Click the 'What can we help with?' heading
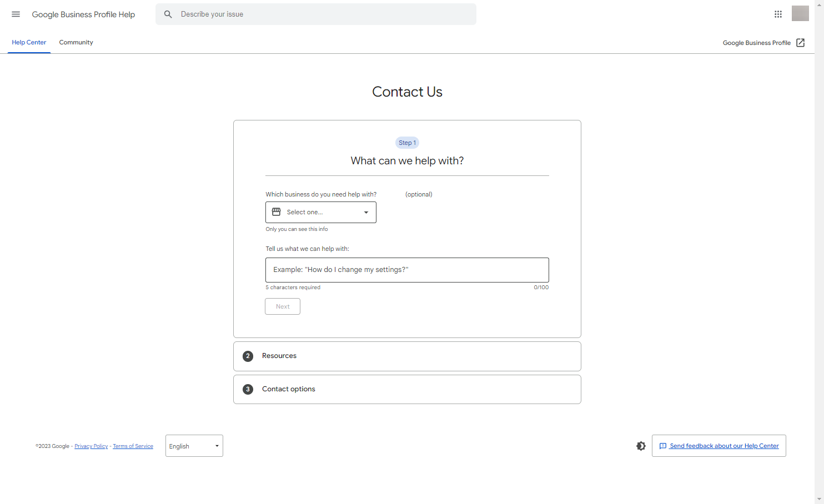Image resolution: width=824 pixels, height=504 pixels. (407, 161)
